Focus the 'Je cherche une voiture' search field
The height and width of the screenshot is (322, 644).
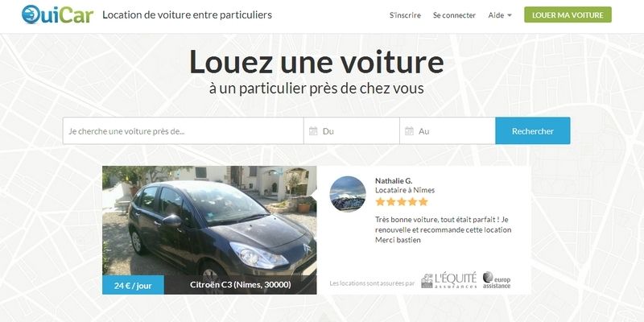coord(184,130)
